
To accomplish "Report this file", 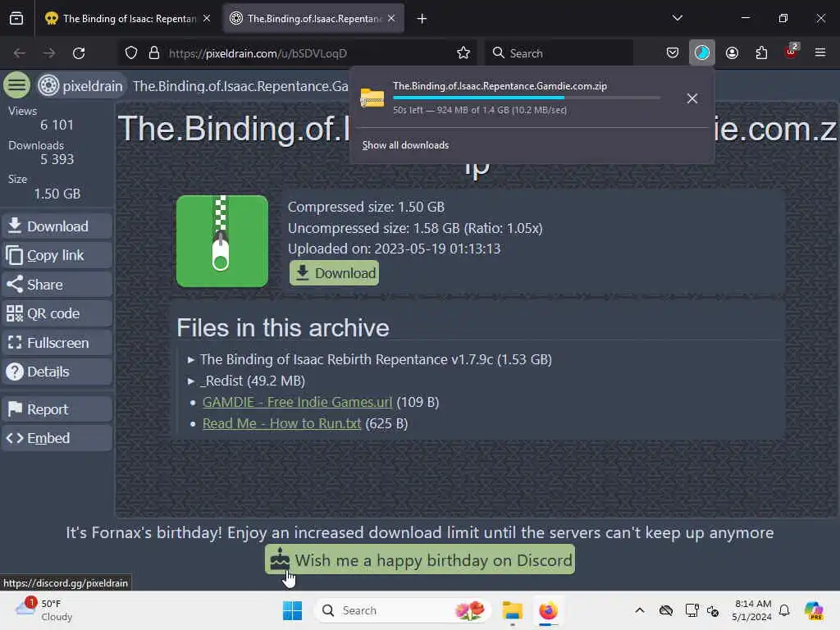I will click(57, 409).
